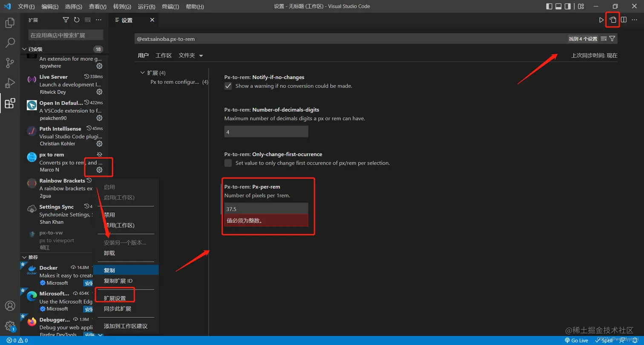Click Open Settings (JSON) icon
Image resolution: width=644 pixels, height=345 pixels.
pyautogui.click(x=612, y=20)
